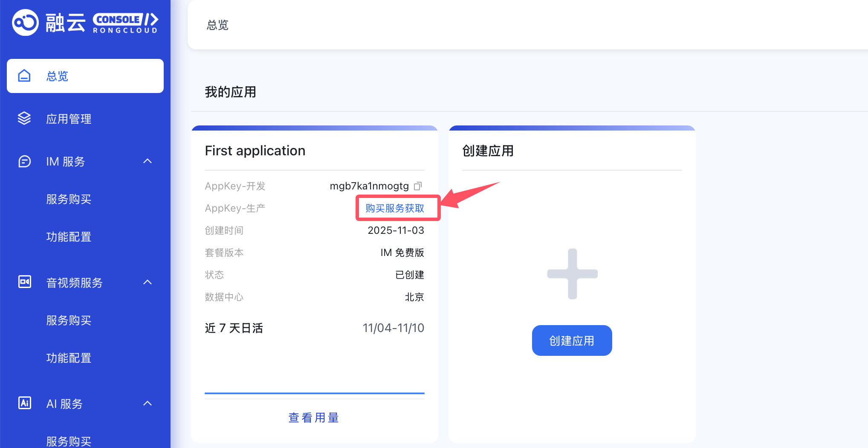Click the video camera icon for 音视频服务
This screenshot has height=448, width=868.
tap(24, 282)
